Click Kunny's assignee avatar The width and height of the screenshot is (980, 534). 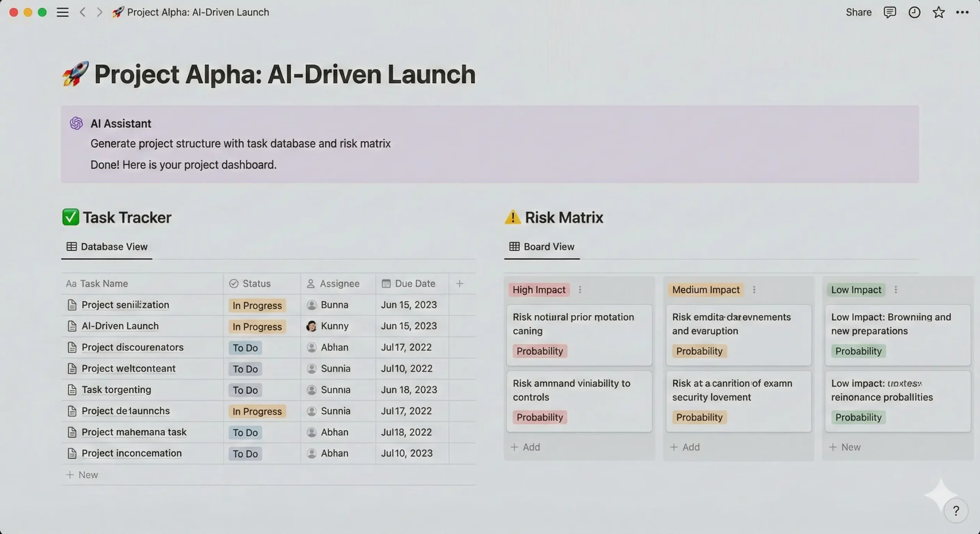point(311,326)
